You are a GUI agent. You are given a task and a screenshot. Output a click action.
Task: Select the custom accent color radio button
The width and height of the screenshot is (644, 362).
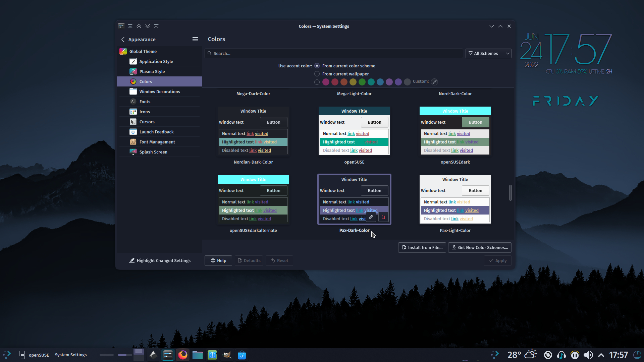tap(317, 82)
